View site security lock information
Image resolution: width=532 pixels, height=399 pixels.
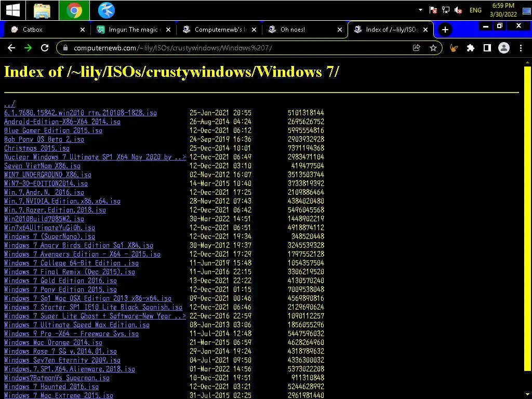[65, 48]
